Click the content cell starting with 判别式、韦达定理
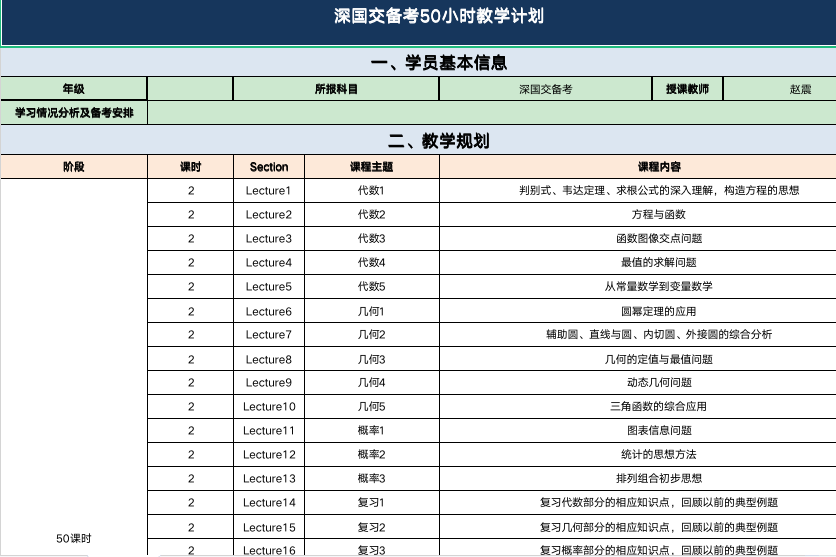 coord(638,190)
